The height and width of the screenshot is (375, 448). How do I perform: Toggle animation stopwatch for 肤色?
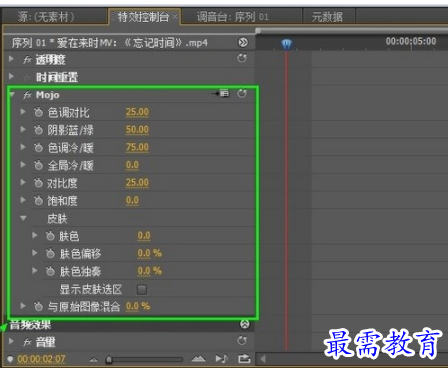[x=50, y=236]
